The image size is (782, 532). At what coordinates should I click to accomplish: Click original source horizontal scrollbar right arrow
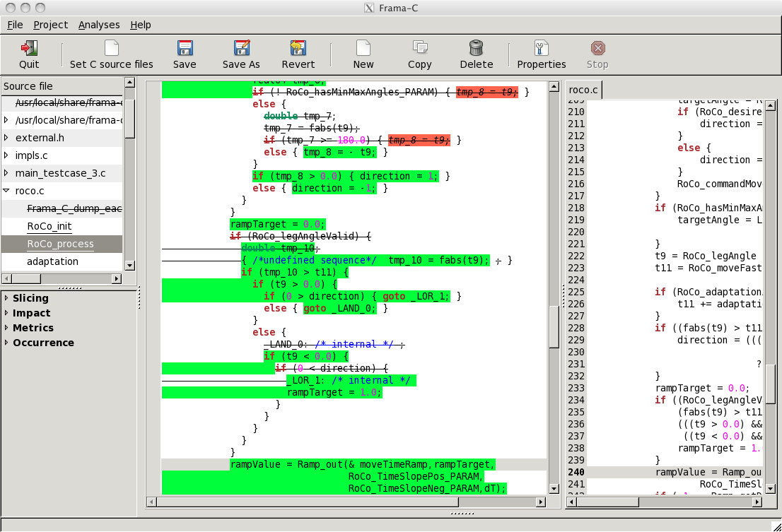(757, 502)
